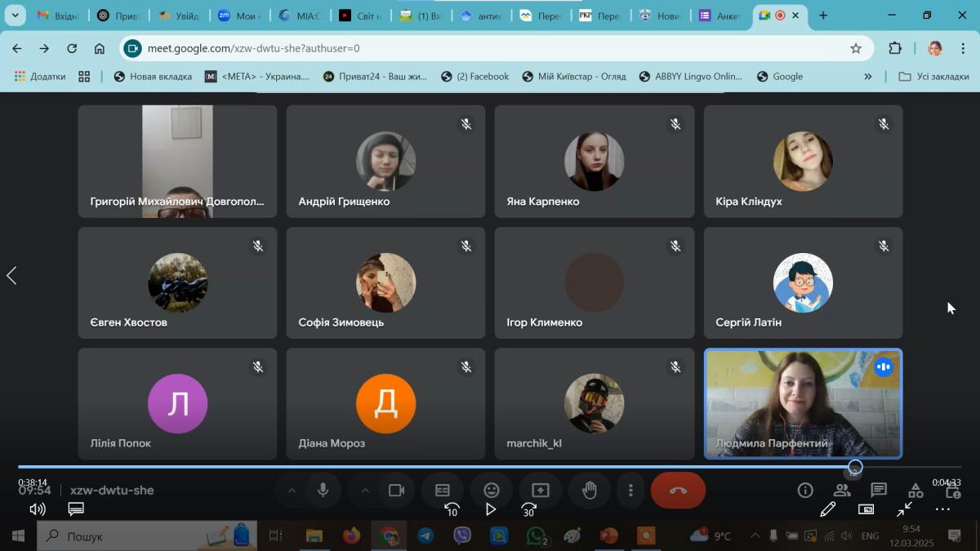Expand audio settings arrow beside microphone
The image size is (980, 551).
[x=292, y=491]
